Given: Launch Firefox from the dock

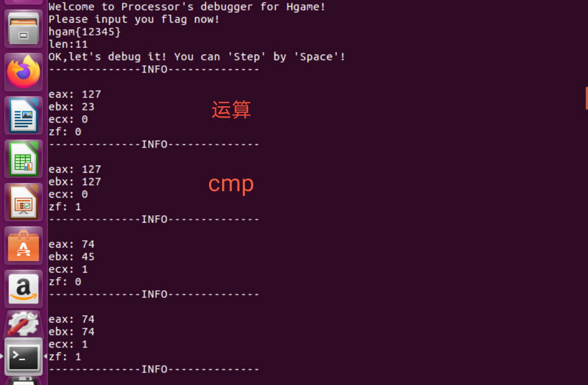Looking at the screenshot, I should click(x=23, y=72).
